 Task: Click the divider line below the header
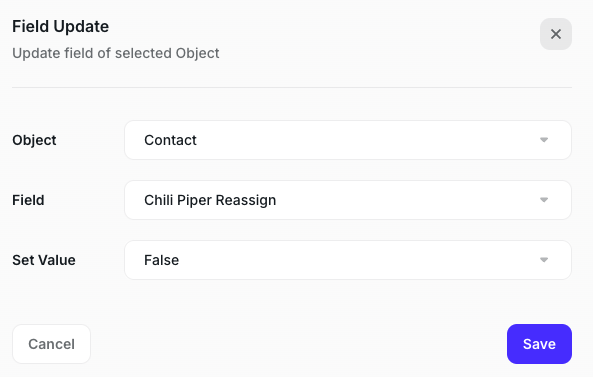coord(292,87)
